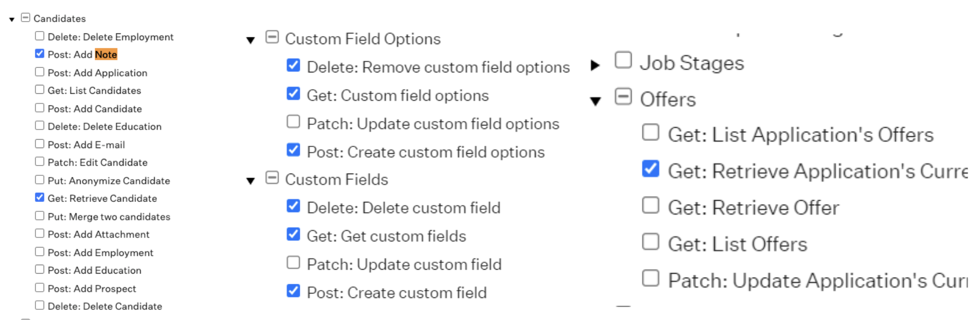The image size is (980, 320).
Task: Uncheck Post: Create custom field
Action: click(x=293, y=291)
